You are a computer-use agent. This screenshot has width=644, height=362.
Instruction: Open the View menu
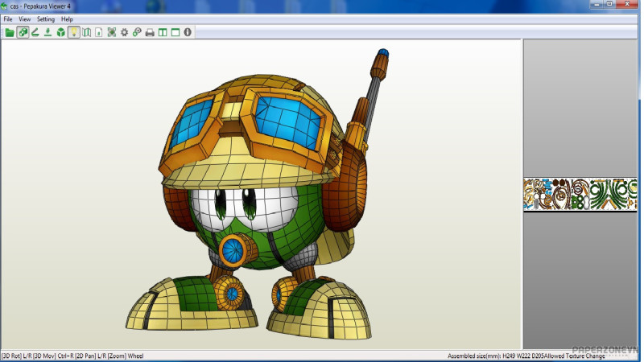[25, 19]
